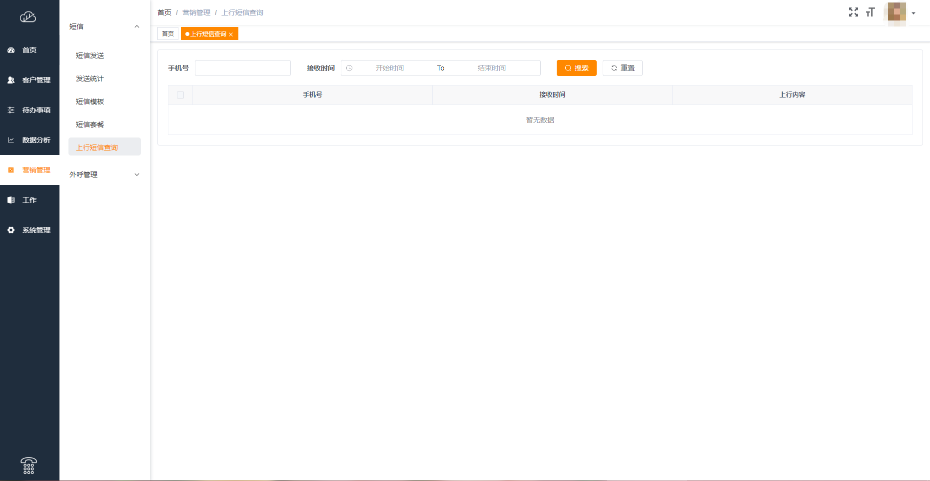
Task: Open 数据分析 in the sidebar
Action: [x=29, y=140]
